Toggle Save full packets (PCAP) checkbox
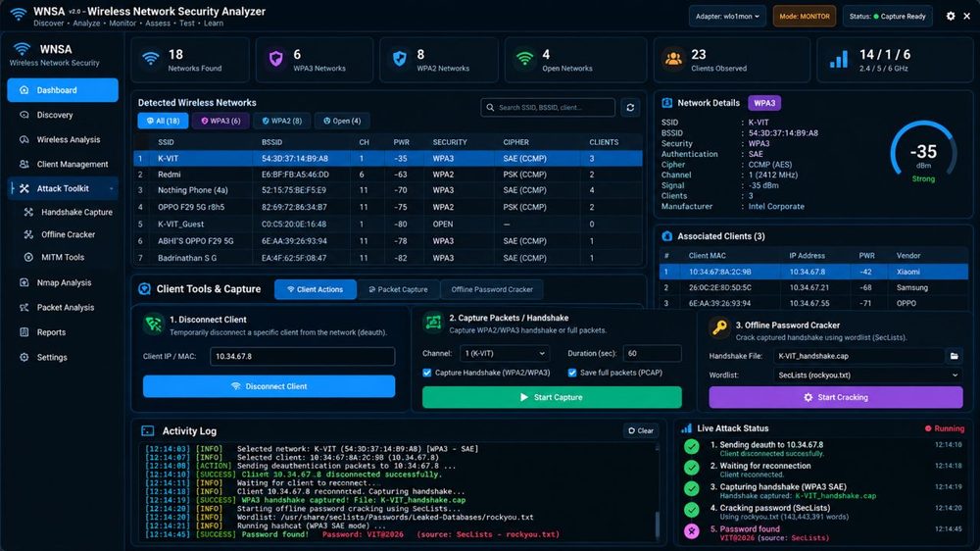 572,373
